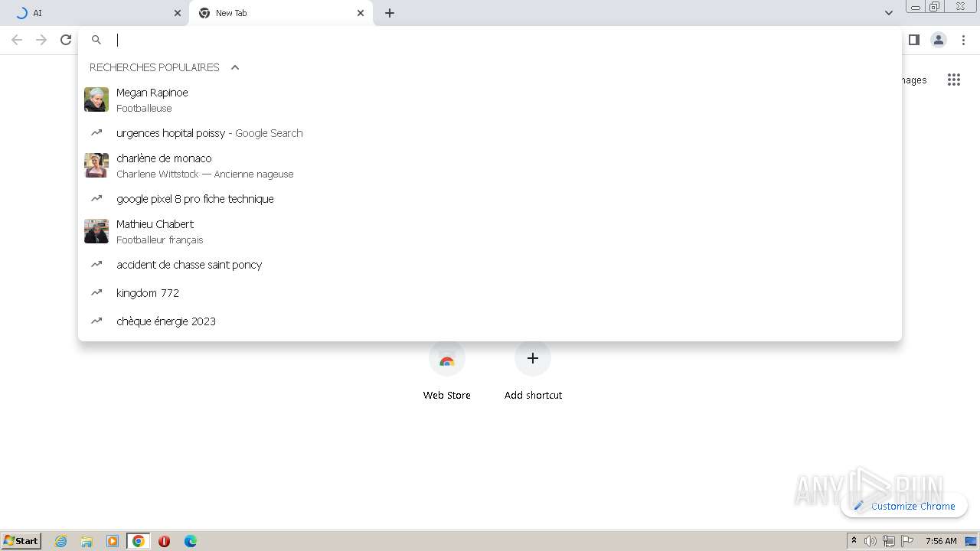980x551 pixels.
Task: Click the forward navigation arrow
Action: [41, 40]
